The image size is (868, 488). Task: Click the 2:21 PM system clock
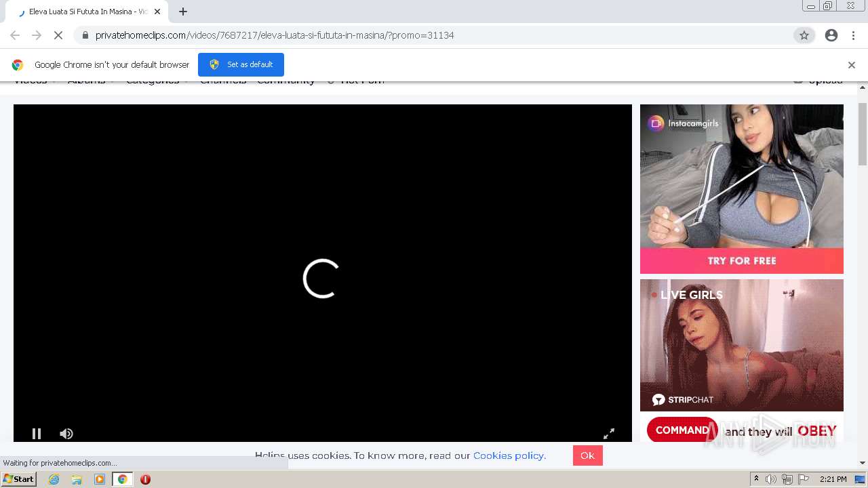[x=833, y=479]
